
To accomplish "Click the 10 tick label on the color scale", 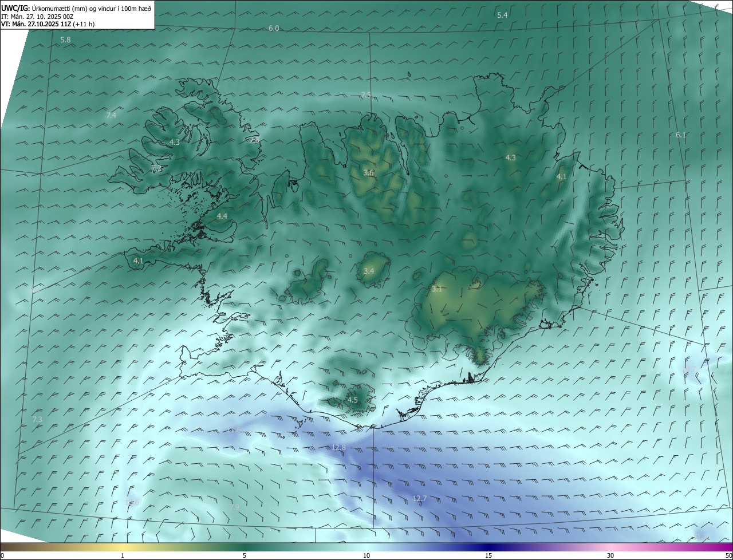I will coord(366,555).
